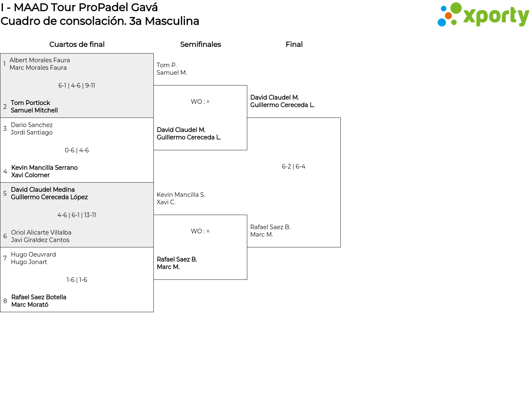This screenshot has height=394, width=532.
Task: Click Dario Sanchez / Jordi Santiago pair
Action: 32,129
